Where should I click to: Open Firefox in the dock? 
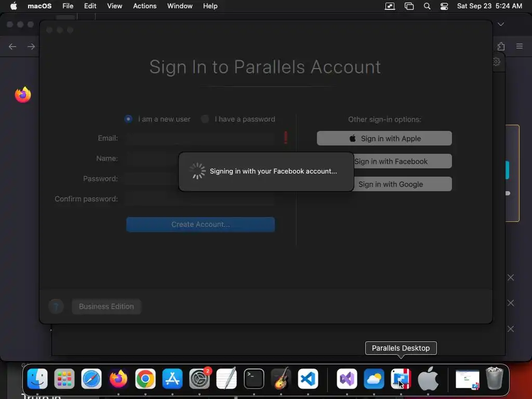[118, 379]
